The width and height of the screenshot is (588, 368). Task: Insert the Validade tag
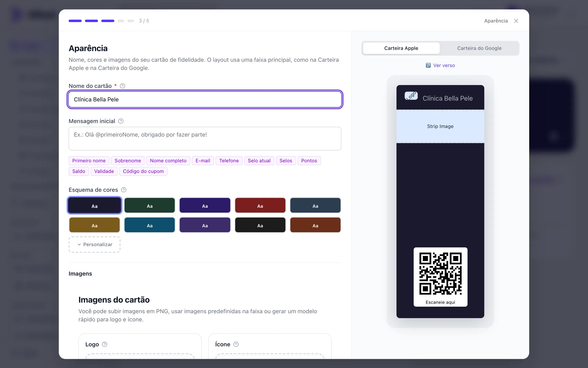pyautogui.click(x=104, y=171)
